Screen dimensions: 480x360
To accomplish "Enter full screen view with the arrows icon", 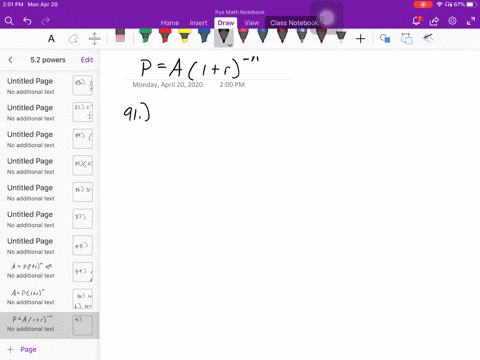I will tap(471, 21).
